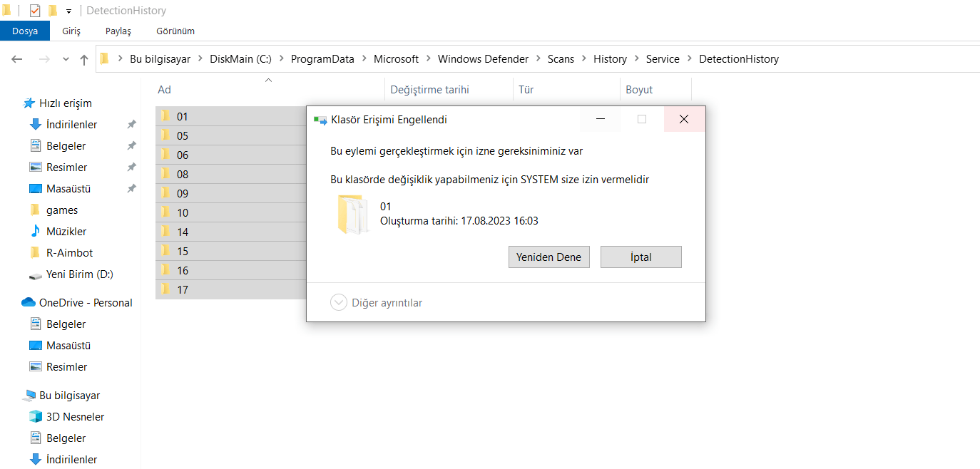
Task: Expand chevron after Service breadcrumb
Action: click(689, 59)
